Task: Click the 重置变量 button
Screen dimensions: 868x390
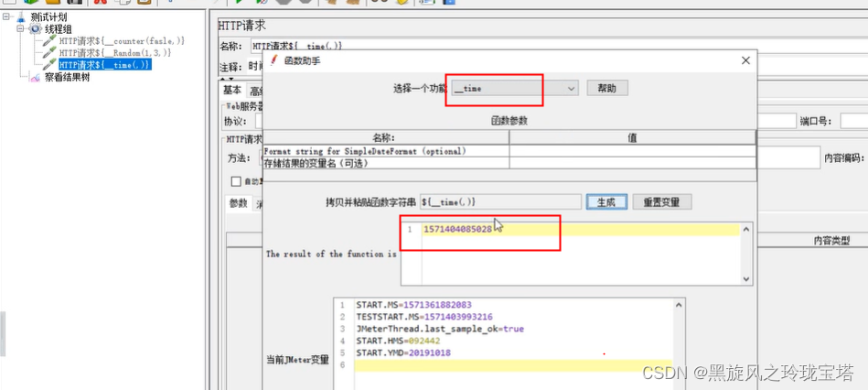Action: click(x=661, y=202)
